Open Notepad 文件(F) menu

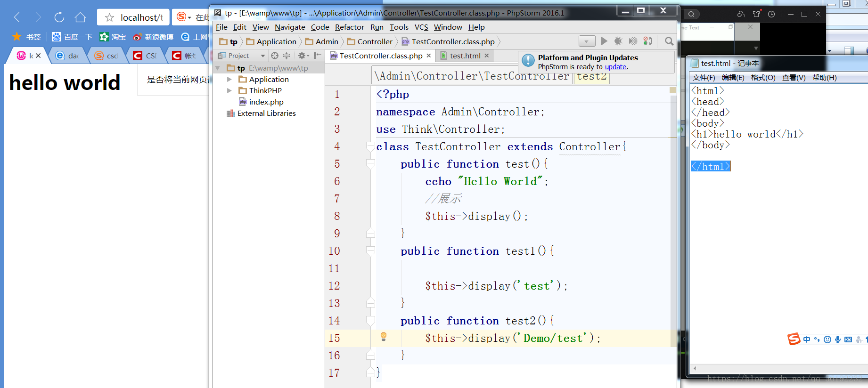tap(704, 78)
